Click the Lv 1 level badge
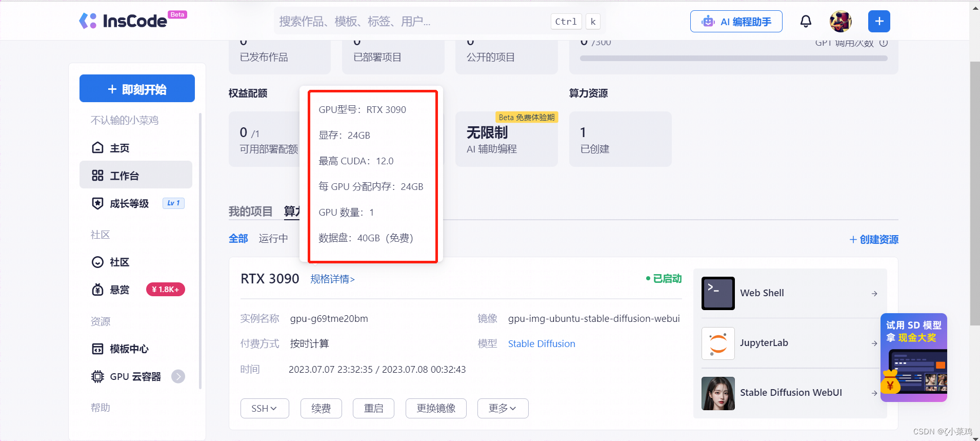 click(173, 203)
